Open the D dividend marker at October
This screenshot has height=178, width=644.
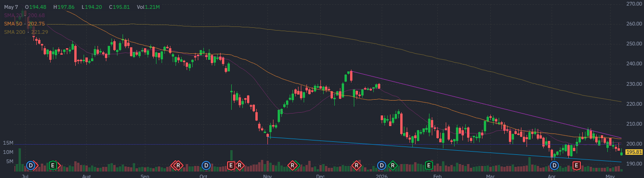[206, 165]
